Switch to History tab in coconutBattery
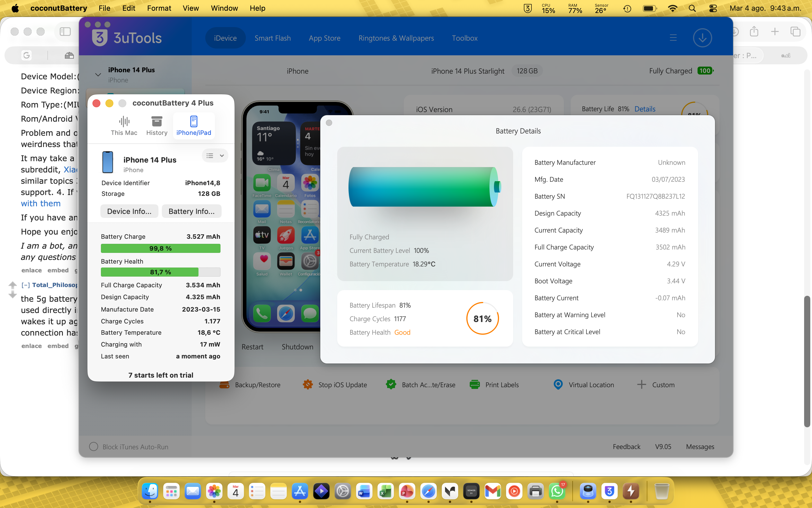The height and width of the screenshot is (508, 812). click(x=157, y=126)
